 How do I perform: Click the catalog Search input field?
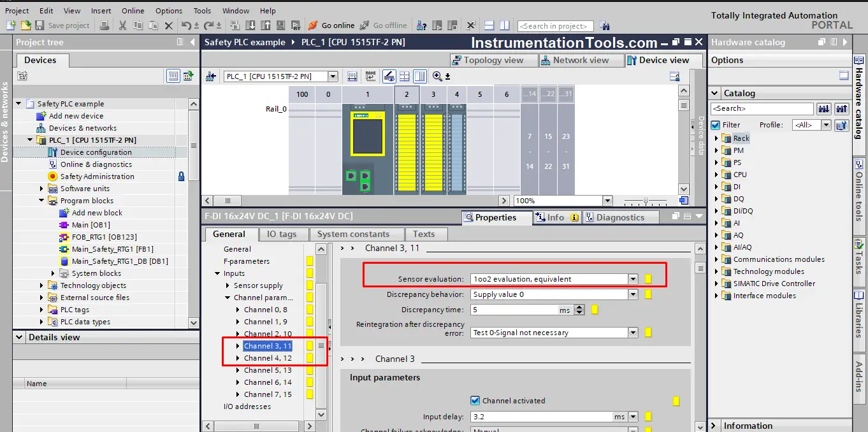pyautogui.click(x=762, y=109)
